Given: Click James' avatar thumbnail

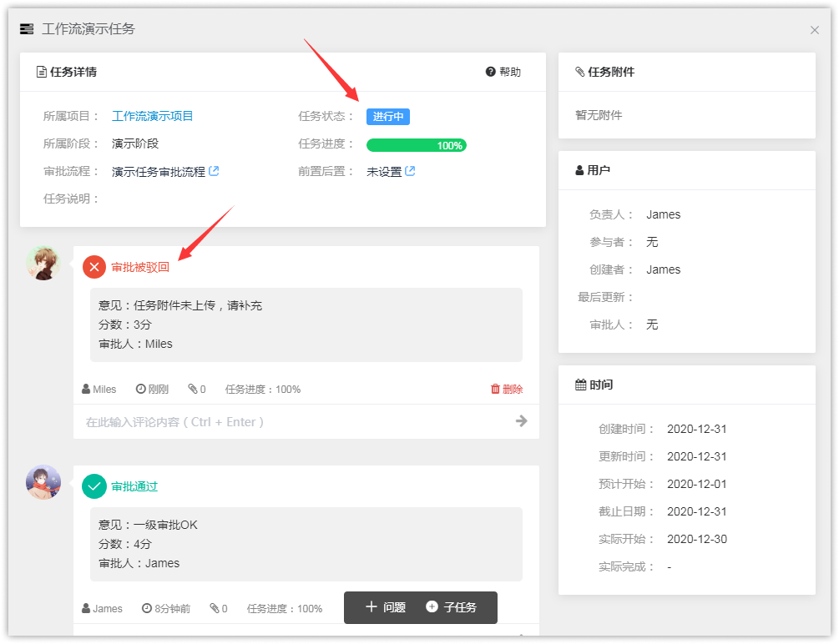Looking at the screenshot, I should 43,482.
